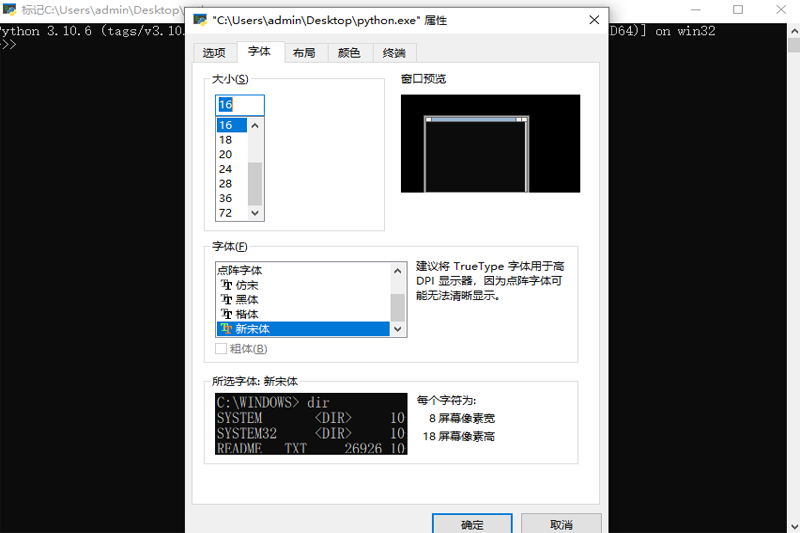Click font list scroll down arrow

click(398, 329)
